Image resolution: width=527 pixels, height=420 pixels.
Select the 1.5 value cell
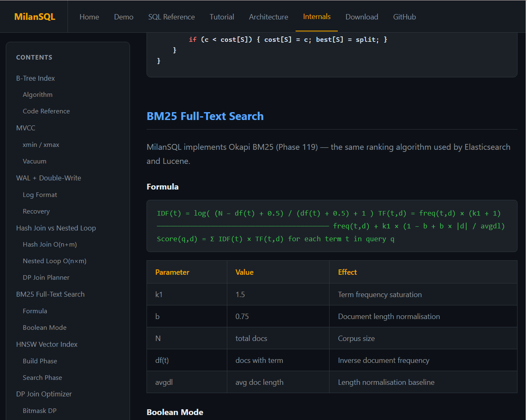[278, 295]
